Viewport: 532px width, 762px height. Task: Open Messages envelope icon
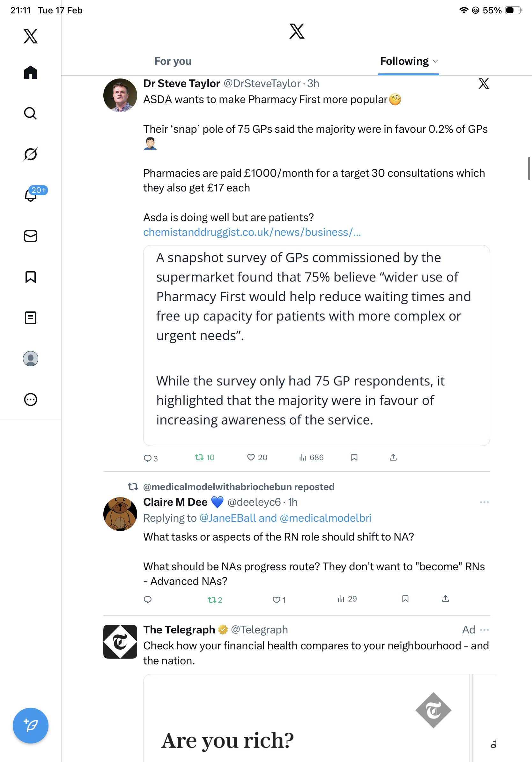click(x=31, y=236)
